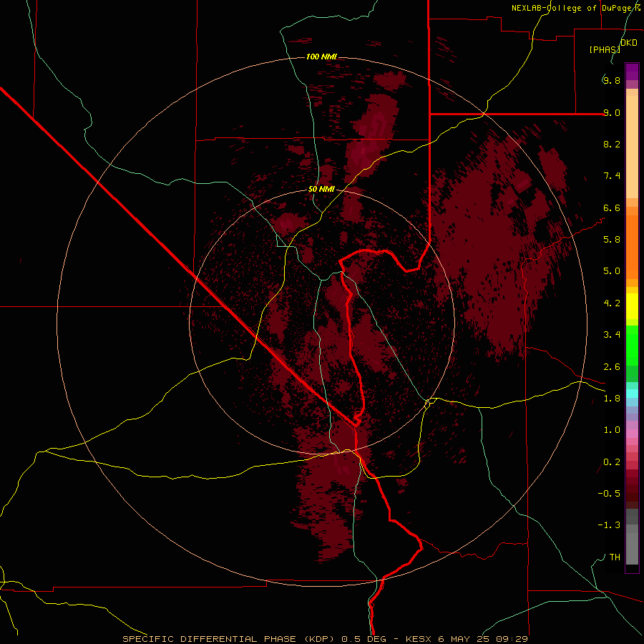Pick the orange segment of the color bar
This screenshot has height=644, width=644.
[x=632, y=247]
